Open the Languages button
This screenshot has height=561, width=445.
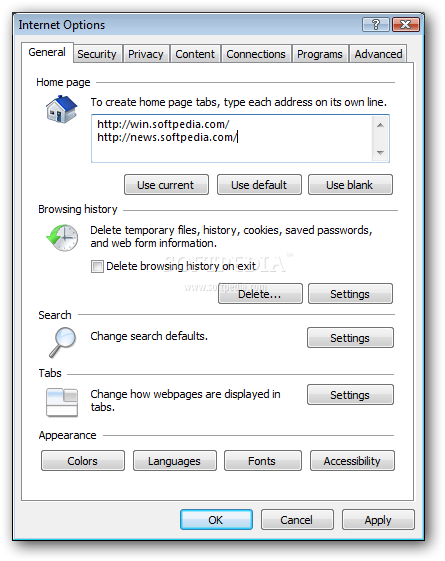175,461
